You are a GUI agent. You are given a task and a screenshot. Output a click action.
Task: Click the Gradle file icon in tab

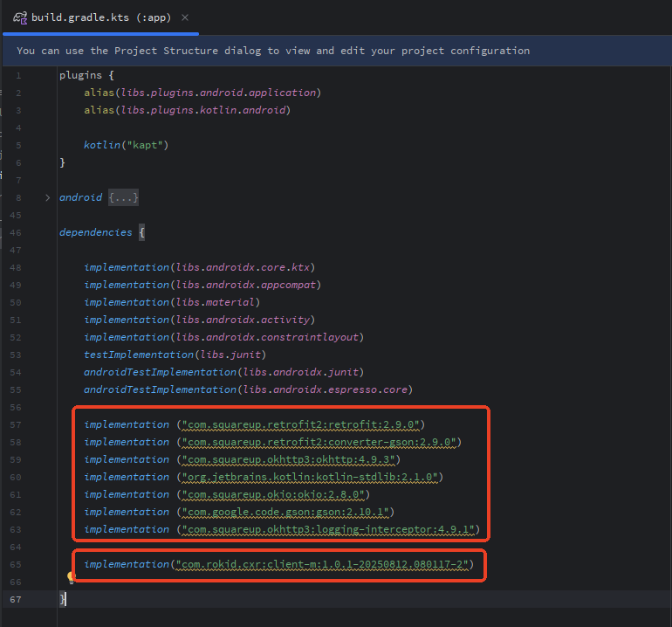click(20, 18)
